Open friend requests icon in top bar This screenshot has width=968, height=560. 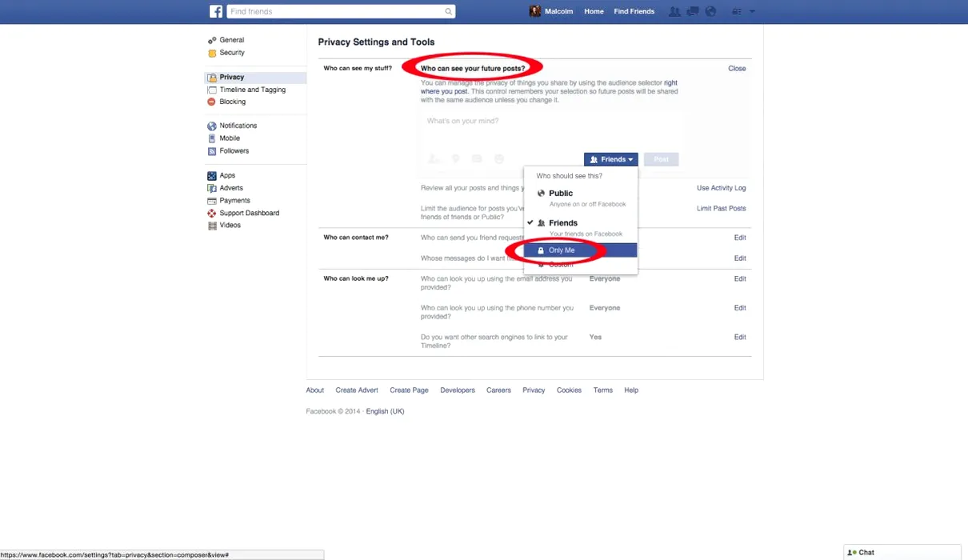tap(674, 11)
